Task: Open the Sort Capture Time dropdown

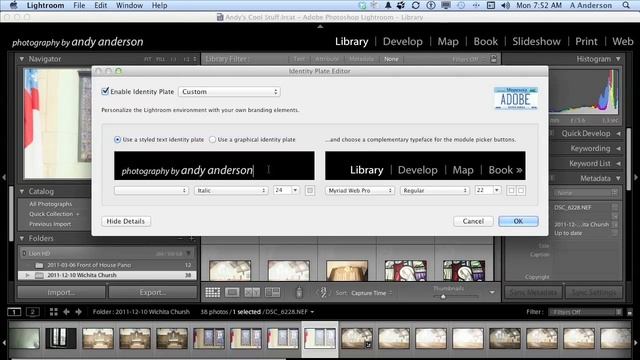Action: click(371, 293)
